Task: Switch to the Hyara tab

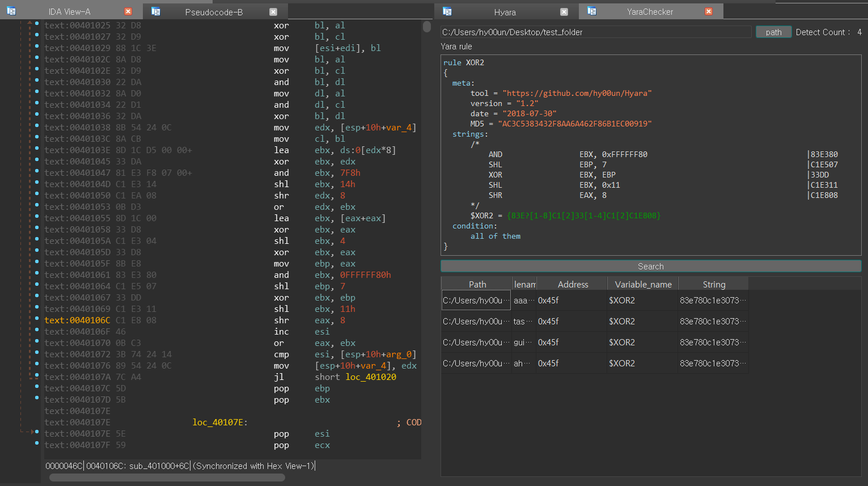Action: pyautogui.click(x=505, y=12)
